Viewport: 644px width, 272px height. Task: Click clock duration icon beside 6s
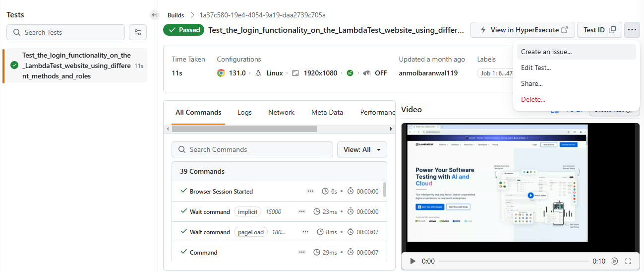pyautogui.click(x=325, y=191)
